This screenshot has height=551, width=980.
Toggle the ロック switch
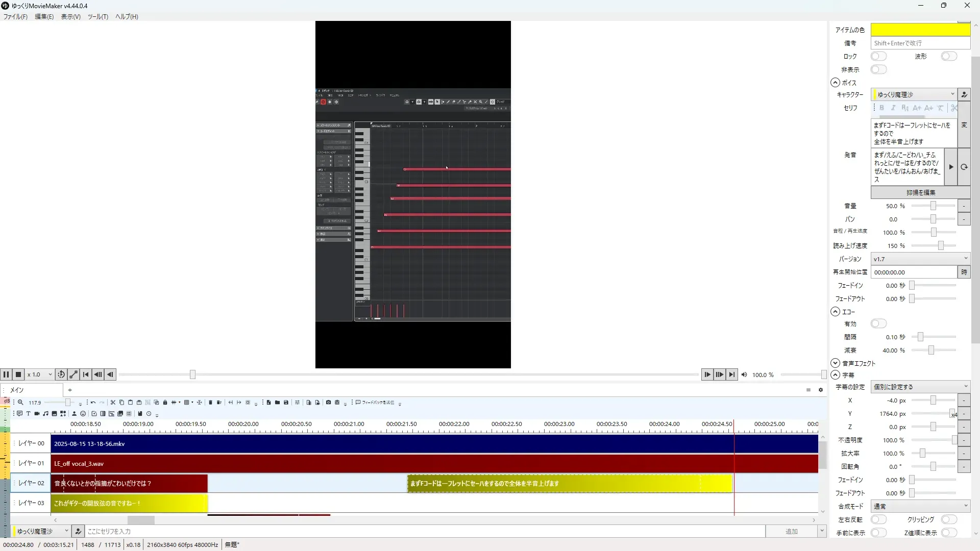coord(878,56)
